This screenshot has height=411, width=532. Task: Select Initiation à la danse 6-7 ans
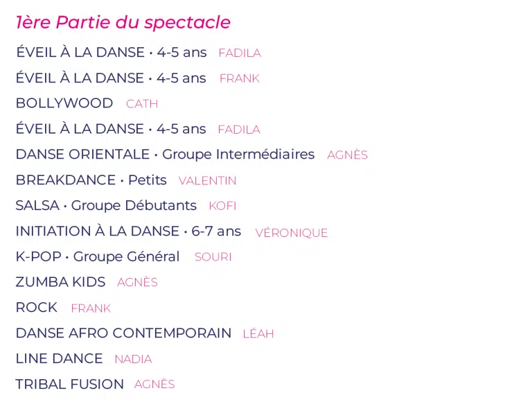click(129, 231)
